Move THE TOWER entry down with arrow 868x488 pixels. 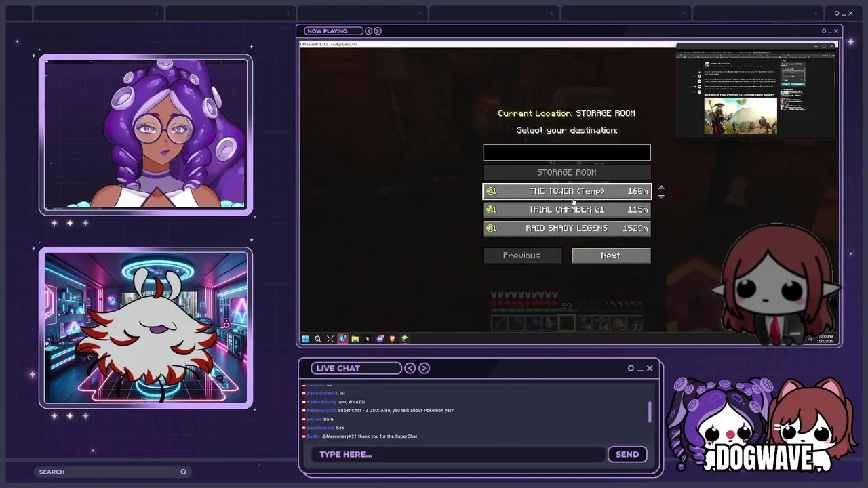(661, 196)
